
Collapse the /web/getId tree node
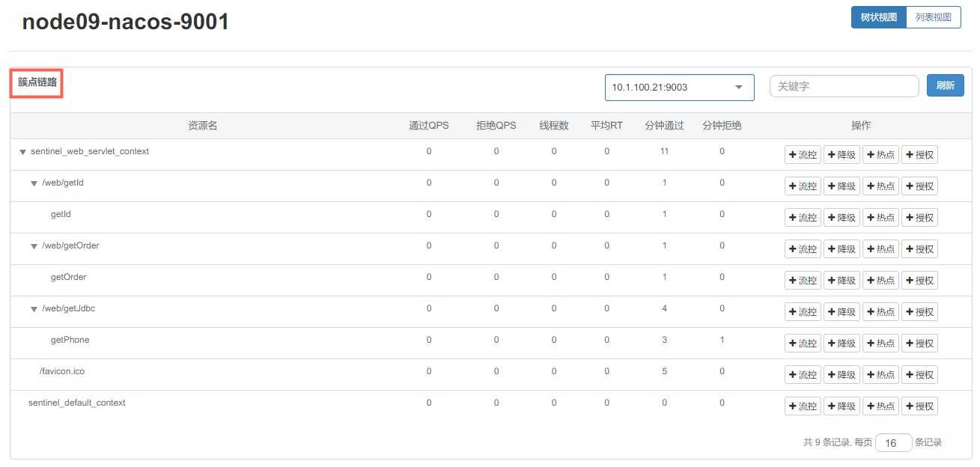(34, 183)
